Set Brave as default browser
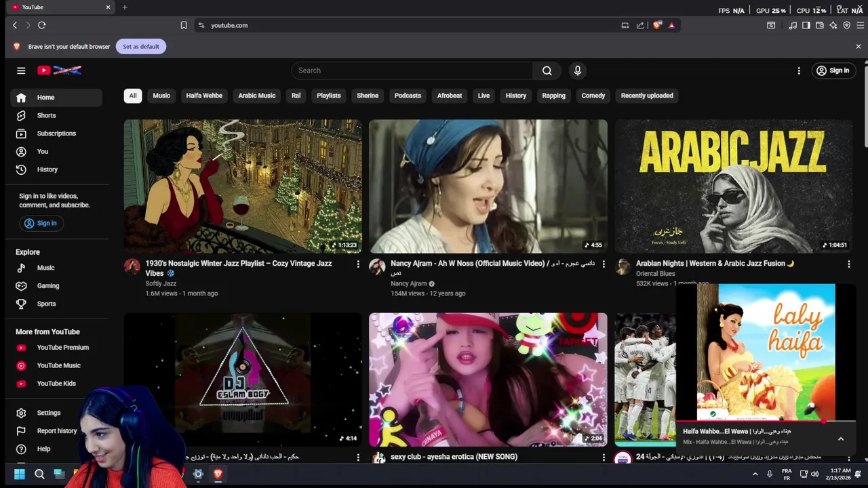The height and width of the screenshot is (488, 868). click(x=141, y=47)
